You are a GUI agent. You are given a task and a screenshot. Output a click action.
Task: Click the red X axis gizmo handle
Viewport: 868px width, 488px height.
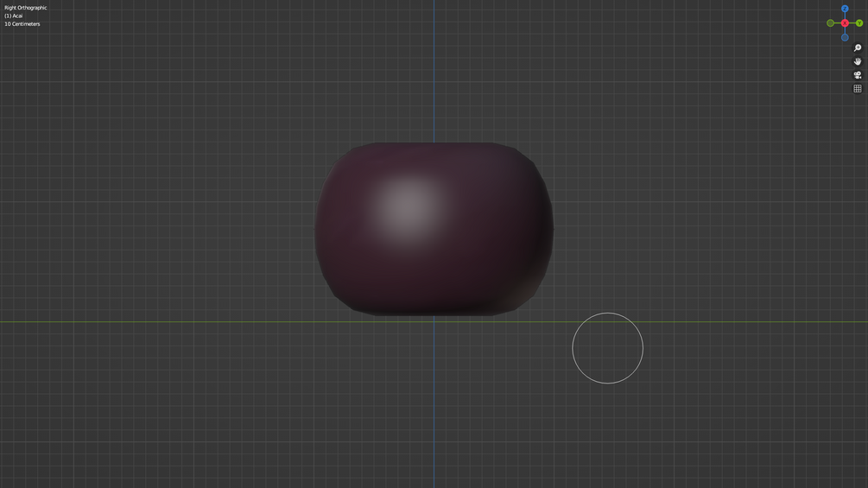click(x=845, y=23)
